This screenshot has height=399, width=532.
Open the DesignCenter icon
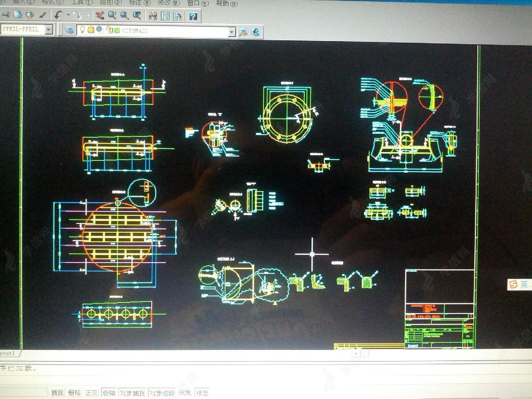tap(165, 16)
